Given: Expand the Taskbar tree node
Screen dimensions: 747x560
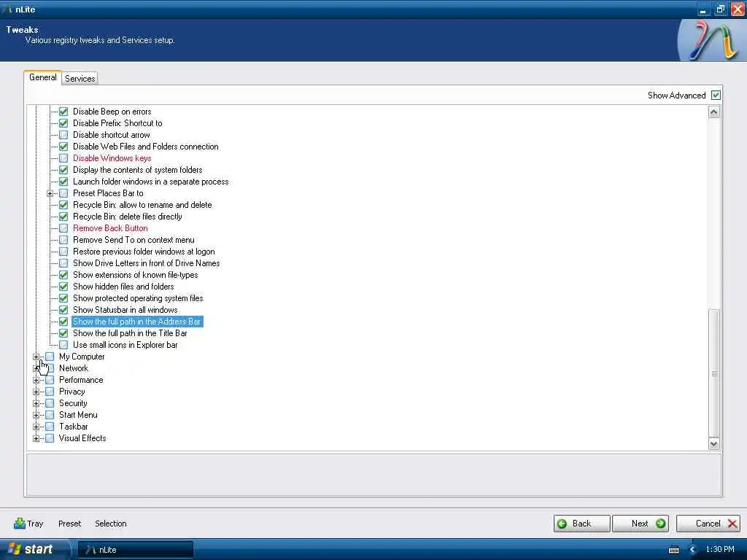Looking at the screenshot, I should pos(36,427).
